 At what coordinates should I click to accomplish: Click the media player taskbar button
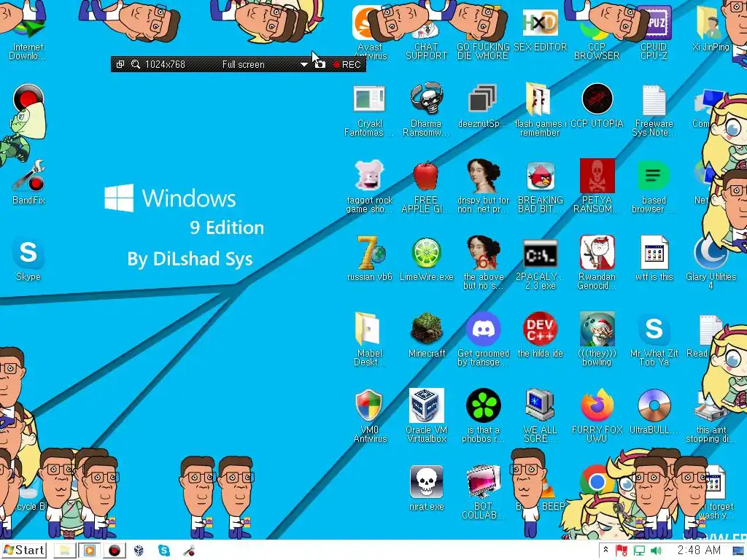(x=89, y=551)
